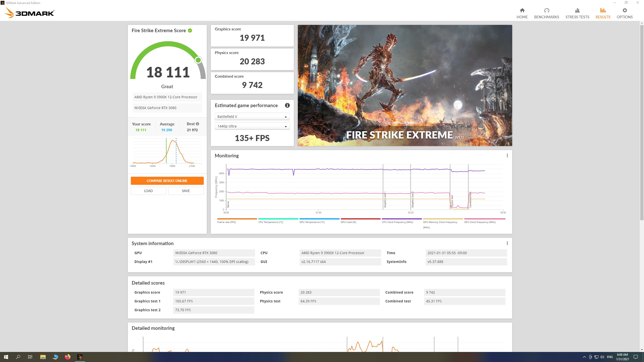644x362 pixels.
Task: Expand the 1440p Ultra preset dropdown
Action: (x=252, y=126)
